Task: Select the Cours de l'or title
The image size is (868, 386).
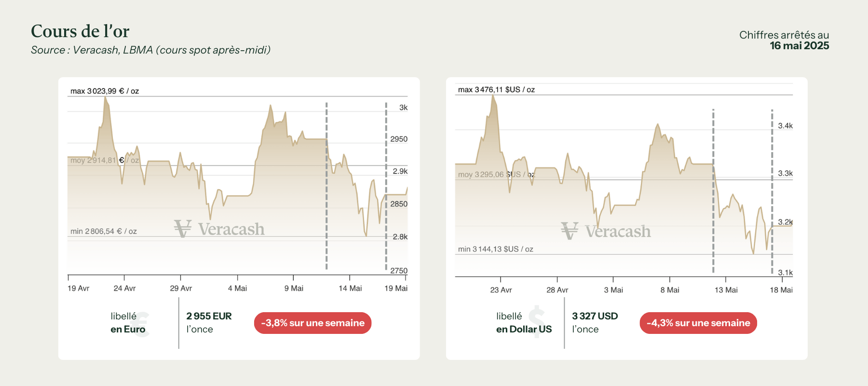Action: (80, 31)
